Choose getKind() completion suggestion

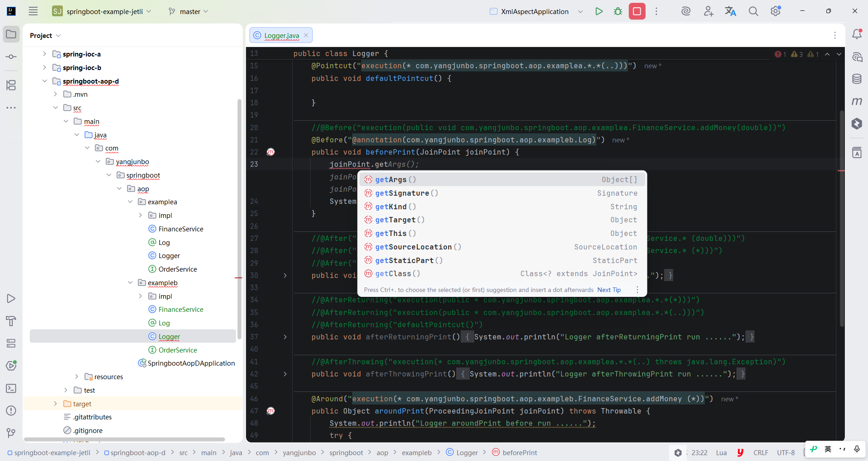[502, 207]
